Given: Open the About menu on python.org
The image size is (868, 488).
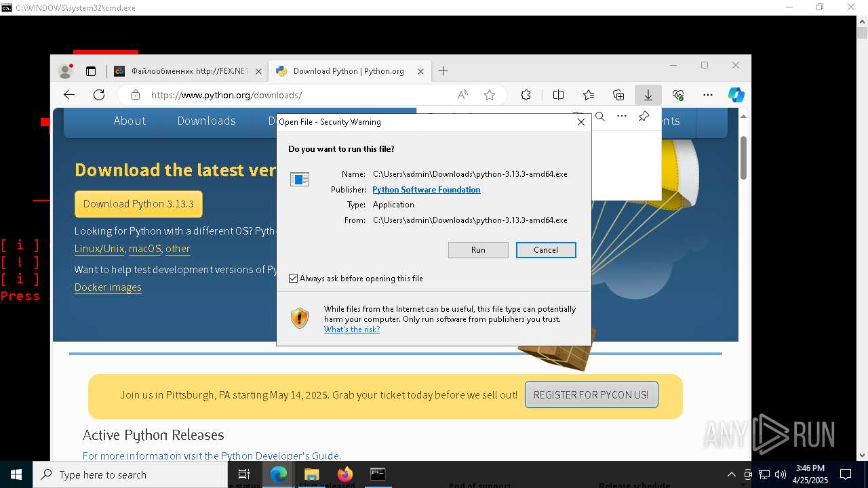Looking at the screenshot, I should (130, 121).
